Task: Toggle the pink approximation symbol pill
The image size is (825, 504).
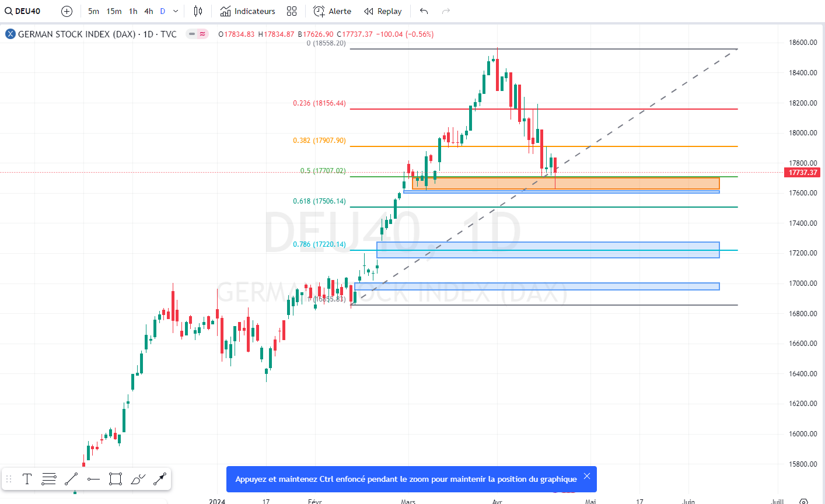Action: [x=202, y=34]
